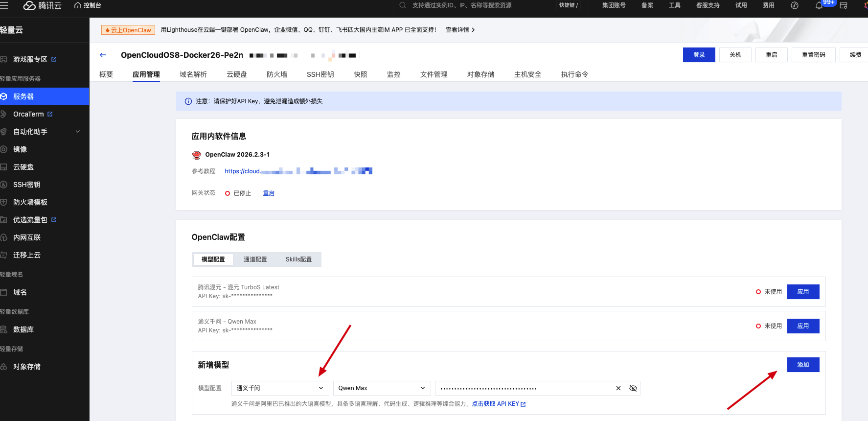
Task: Open the 参考教程 https://cloud link
Action: [x=298, y=171]
